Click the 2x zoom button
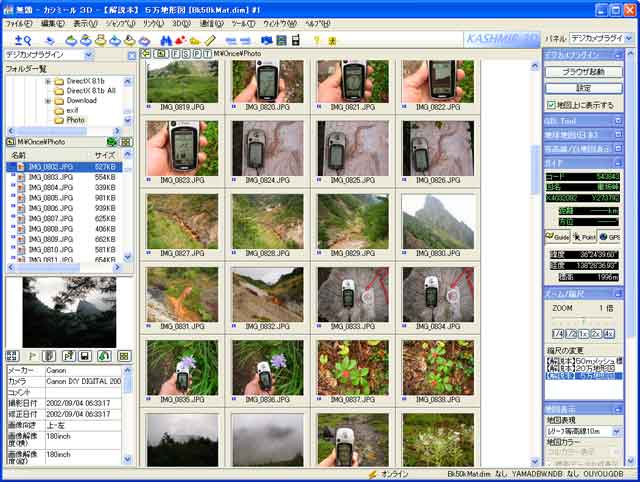 tap(595, 333)
